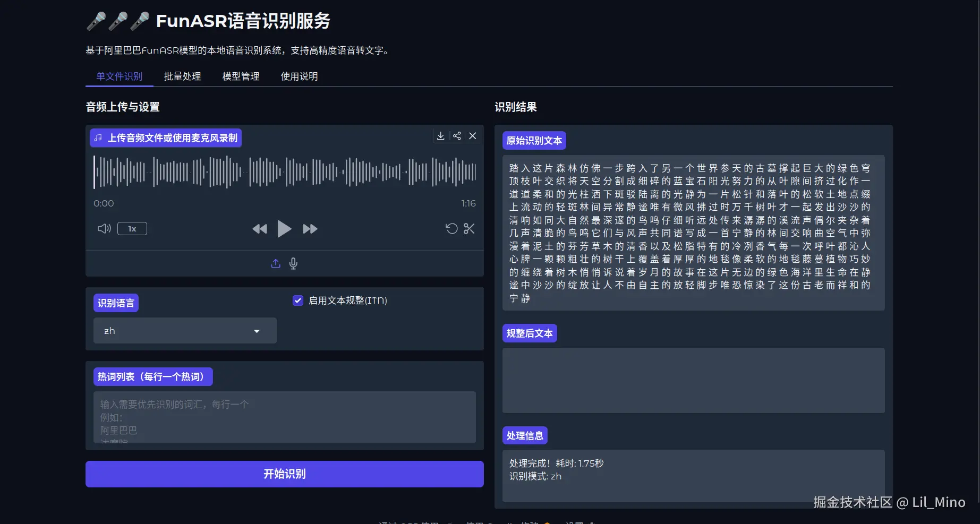Download the uploaded audio file
This screenshot has width=980, height=524.
point(440,136)
